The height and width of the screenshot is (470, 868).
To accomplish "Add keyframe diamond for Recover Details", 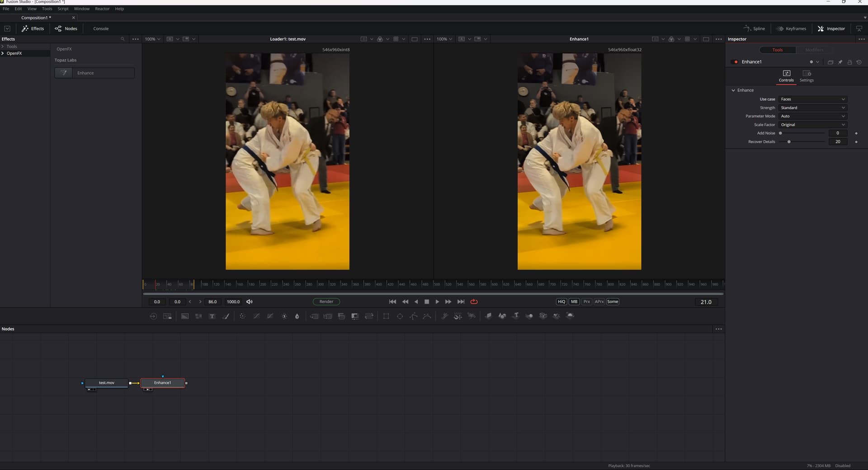I will coord(856,142).
